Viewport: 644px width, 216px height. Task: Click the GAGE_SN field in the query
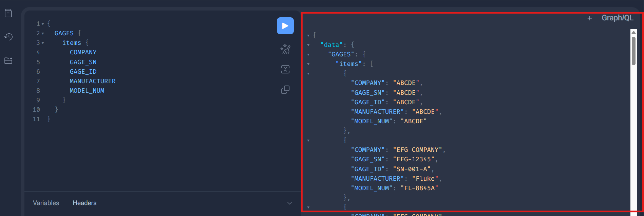[x=83, y=62]
